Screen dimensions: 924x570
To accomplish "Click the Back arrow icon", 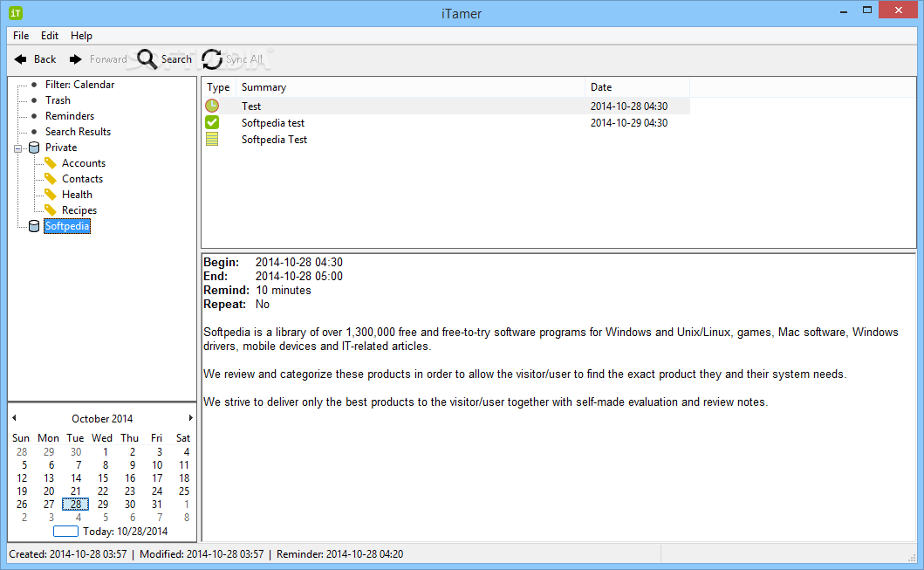I will point(21,59).
